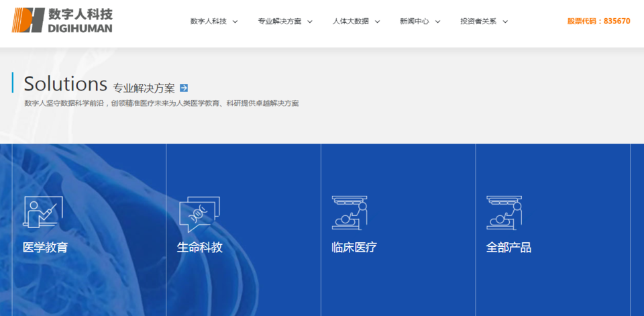Click the blue arrow icon beside 专业解决方案 heading
The width and height of the screenshot is (644, 316).
pos(184,88)
